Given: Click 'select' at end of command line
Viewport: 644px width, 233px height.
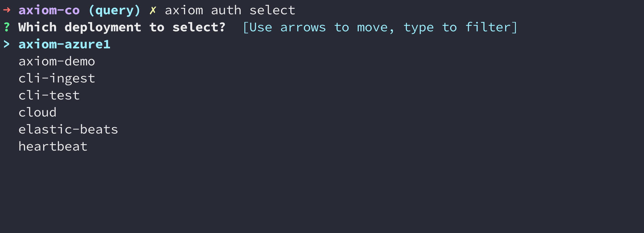Looking at the screenshot, I should pos(272,10).
